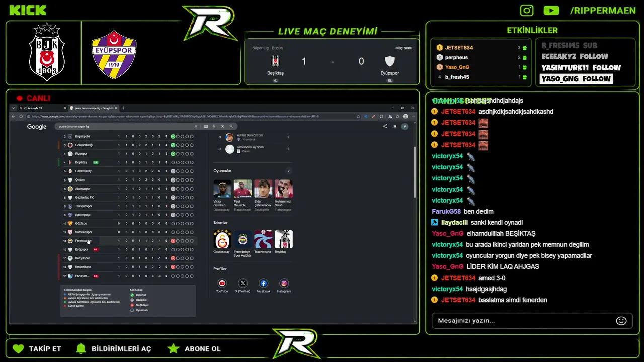This screenshot has height=362, width=644.
Task: Click the KICK logo
Action: [28, 10]
